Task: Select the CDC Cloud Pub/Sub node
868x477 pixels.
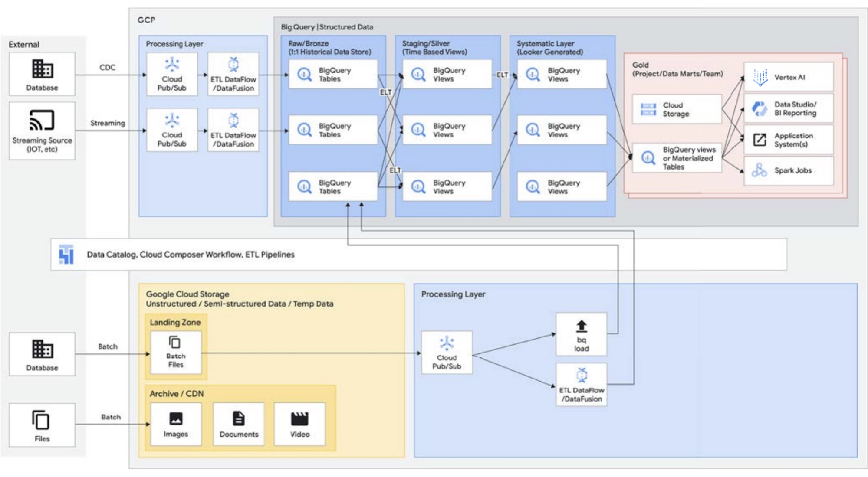Action: (172, 74)
